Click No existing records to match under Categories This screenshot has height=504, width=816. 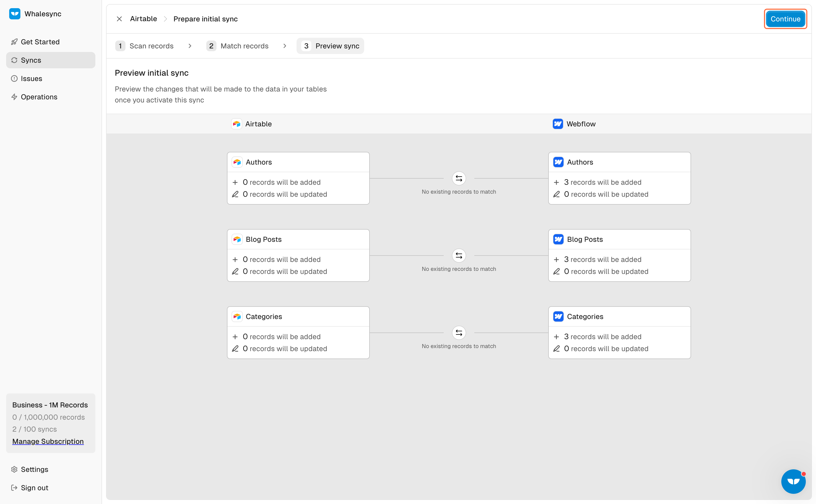pos(459,346)
